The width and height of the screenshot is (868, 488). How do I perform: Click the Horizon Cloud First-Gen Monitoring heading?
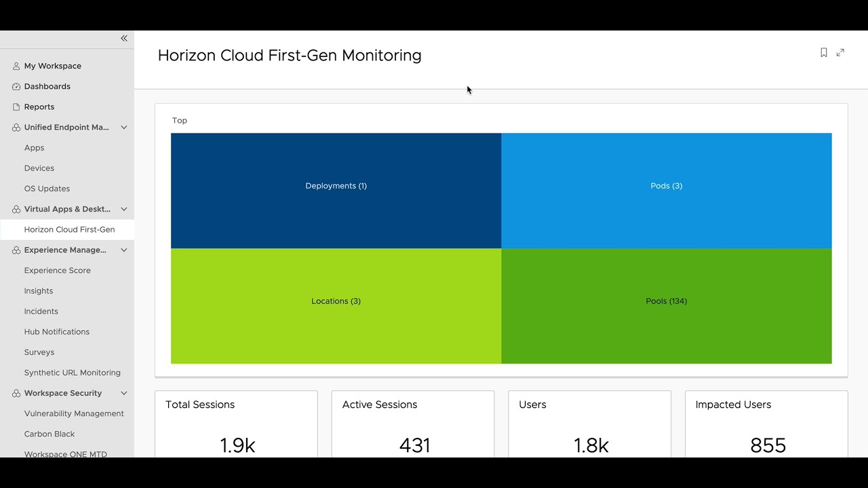tap(290, 55)
